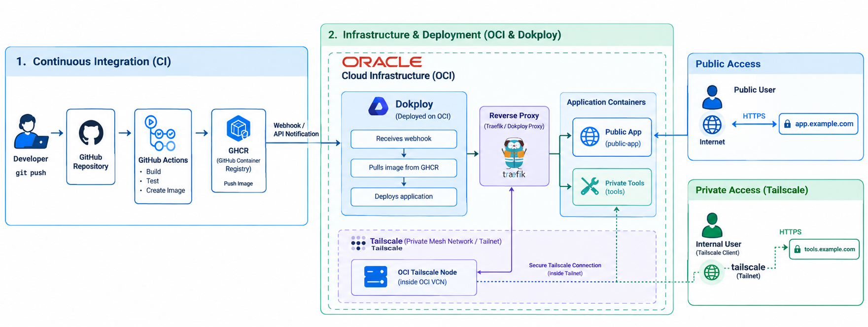Click the Developer person-with-laptop icon

31,131
